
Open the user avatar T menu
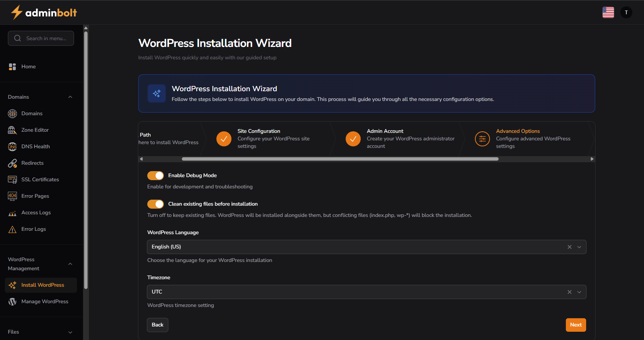click(x=626, y=12)
